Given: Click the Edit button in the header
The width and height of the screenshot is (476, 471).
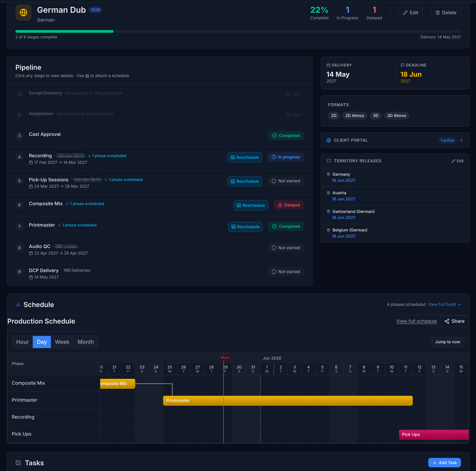Looking at the screenshot, I should click(410, 13).
